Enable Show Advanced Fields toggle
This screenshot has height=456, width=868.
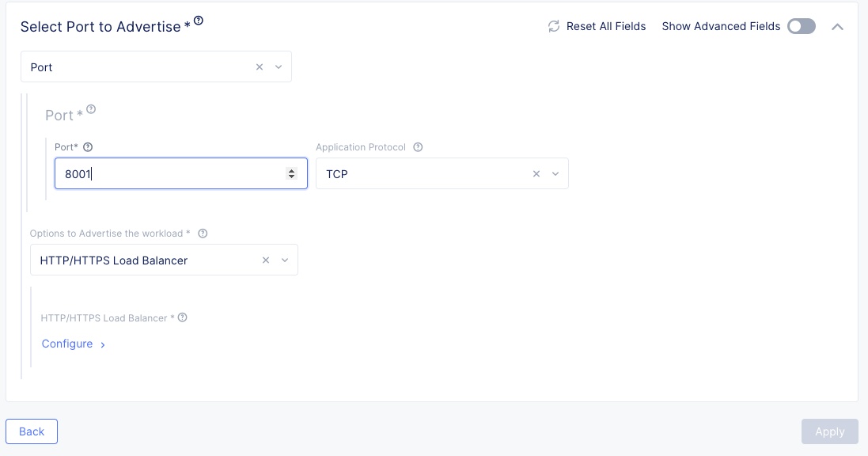pos(801,27)
